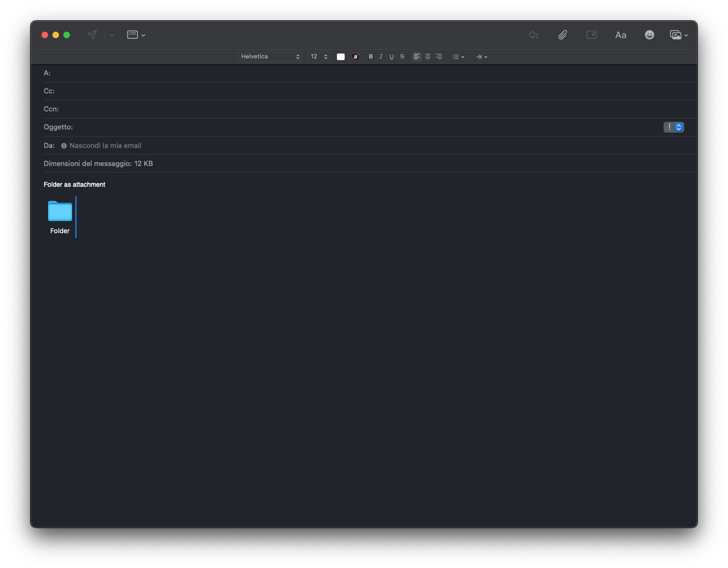Click the markup attachment icon
Screen dimensions: 728x568
point(591,35)
